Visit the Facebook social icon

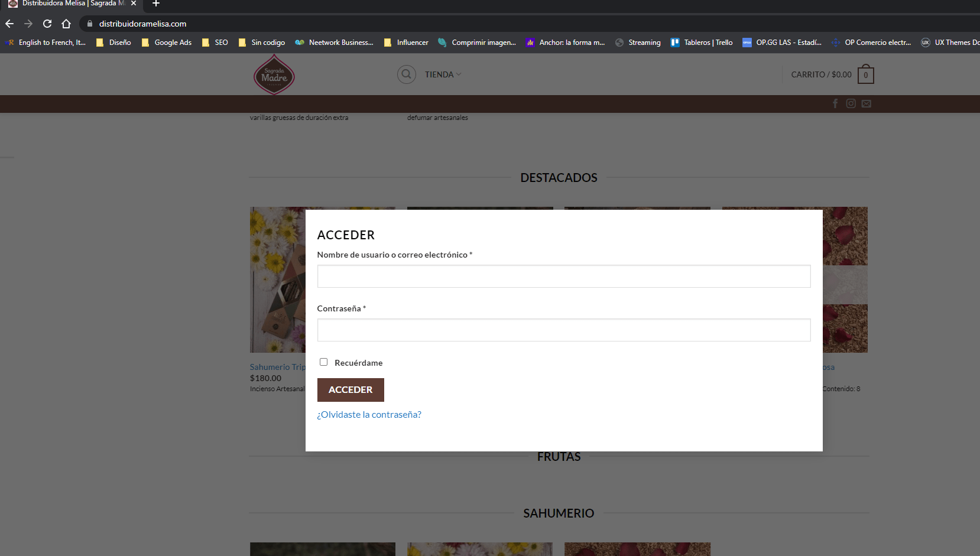(x=835, y=103)
